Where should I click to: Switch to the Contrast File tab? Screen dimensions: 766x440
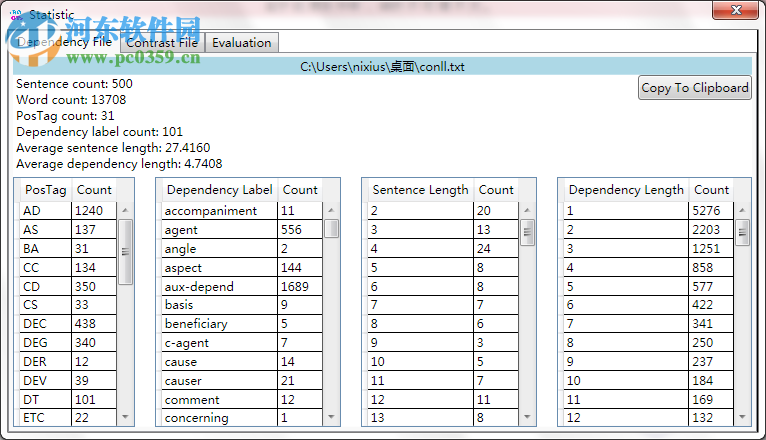[162, 43]
